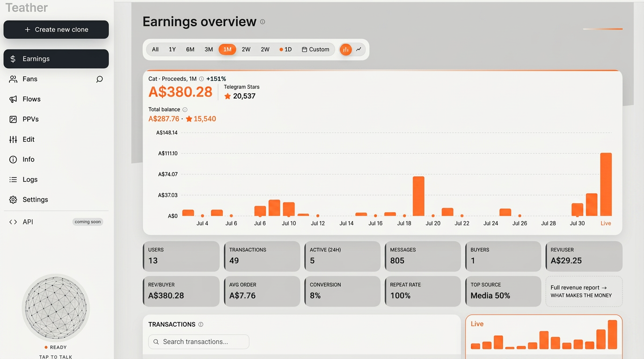The height and width of the screenshot is (359, 644).
Task: Click the Jul 19 peak bar
Action: 418,196
